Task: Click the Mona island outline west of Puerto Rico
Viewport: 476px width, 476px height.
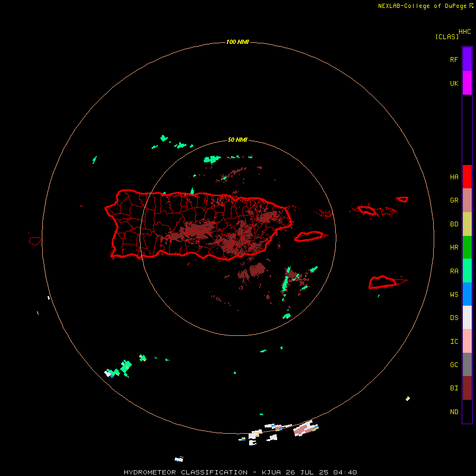Action: 35,241
